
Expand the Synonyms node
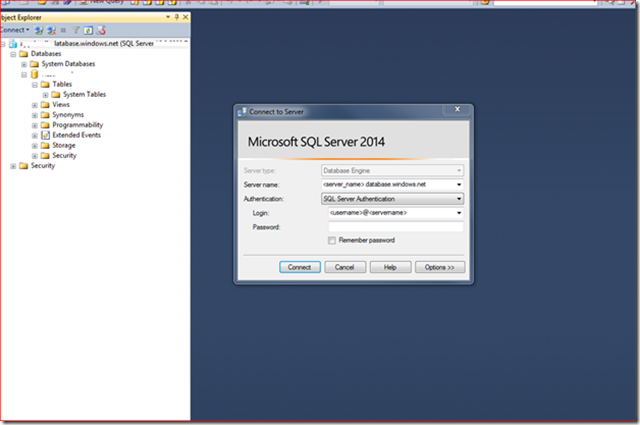tap(35, 116)
